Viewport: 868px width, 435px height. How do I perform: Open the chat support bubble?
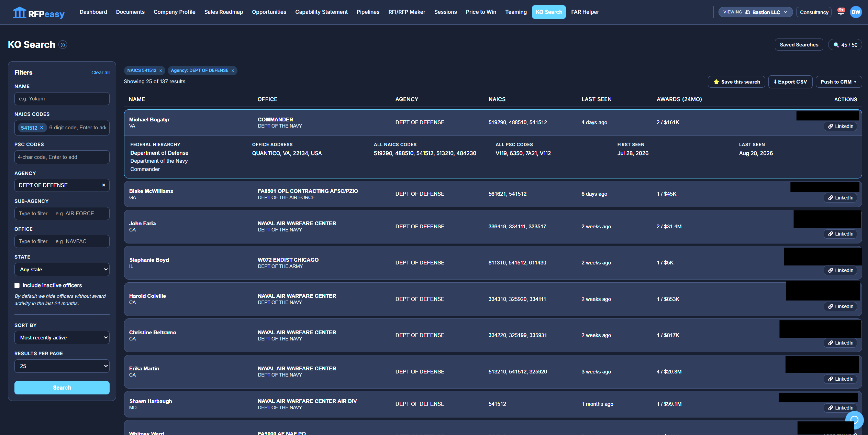point(854,420)
